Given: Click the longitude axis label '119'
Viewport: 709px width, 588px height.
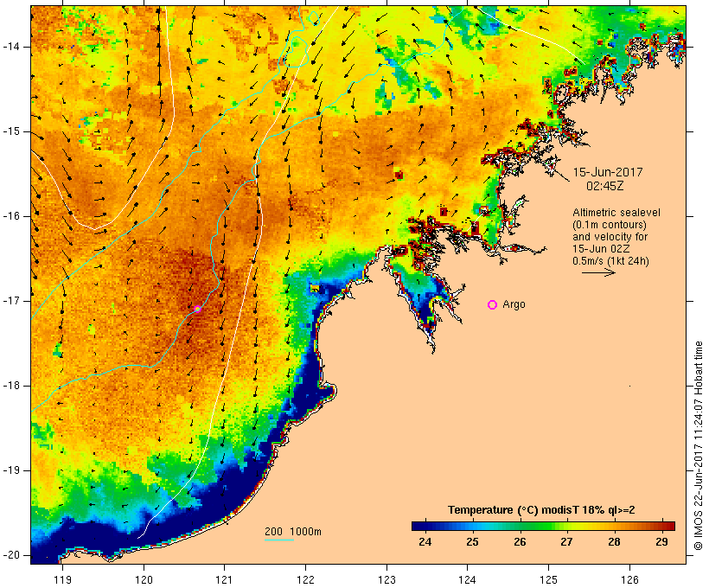Looking at the screenshot, I should click(x=62, y=579).
